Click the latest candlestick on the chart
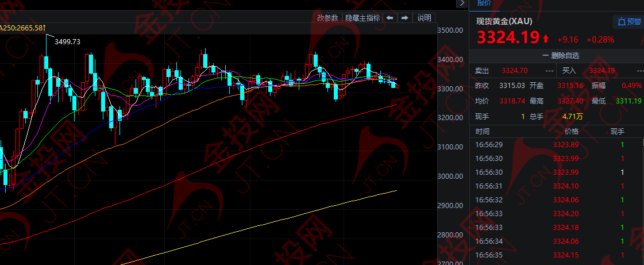 [x=397, y=86]
